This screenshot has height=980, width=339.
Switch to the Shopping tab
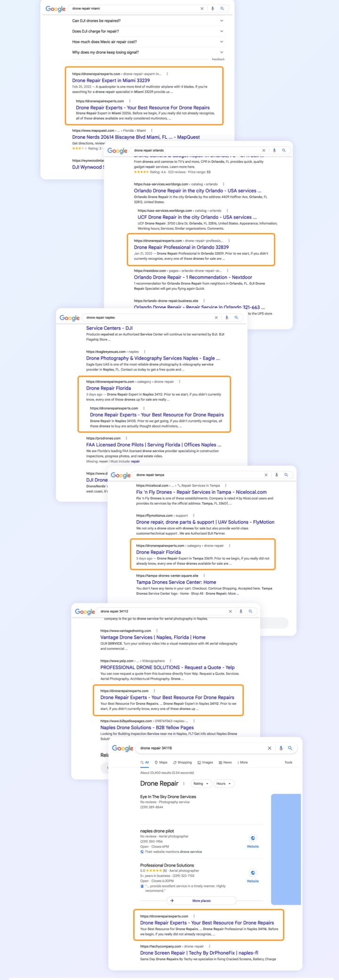click(x=182, y=763)
